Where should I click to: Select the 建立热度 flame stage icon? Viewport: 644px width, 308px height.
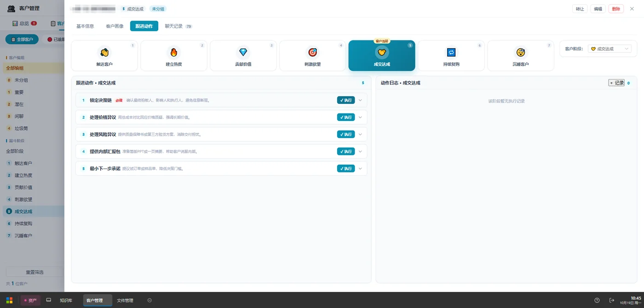coord(174,52)
